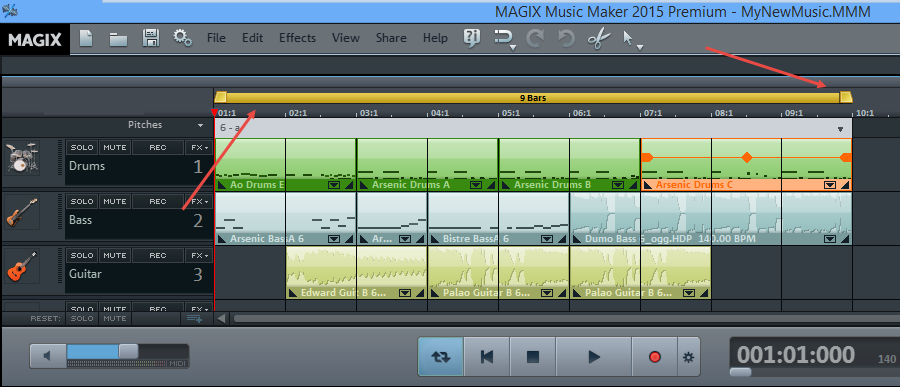
Task: Start recording with the red Record button
Action: pos(655,357)
